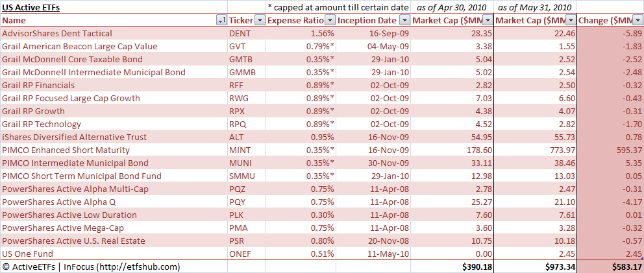
Task: Select 'Grail McDonnell Intermediate Municipal Bond' cell
Action: pyautogui.click(x=114, y=72)
